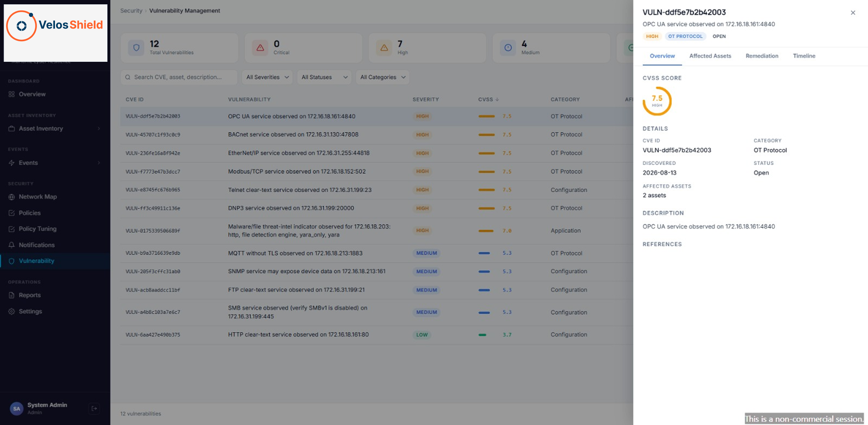Select the DNP3 service vulnerability row
The height and width of the screenshot is (425, 868).
coord(376,209)
